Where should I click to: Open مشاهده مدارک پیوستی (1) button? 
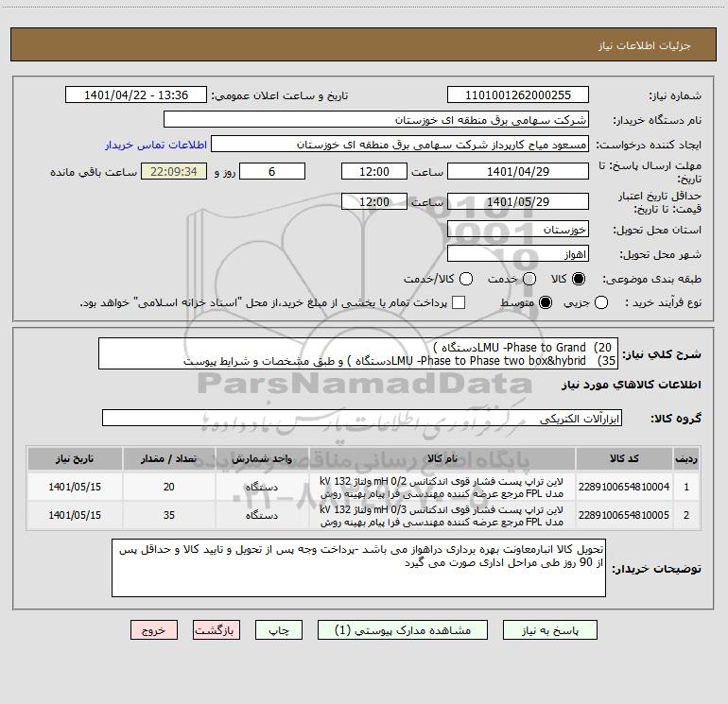point(403,630)
